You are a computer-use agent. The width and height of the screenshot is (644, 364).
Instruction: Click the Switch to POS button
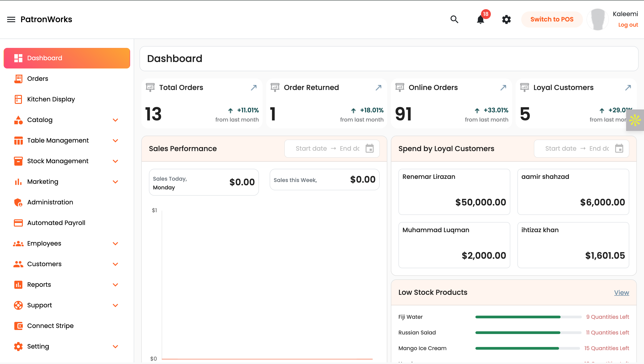pyautogui.click(x=552, y=19)
